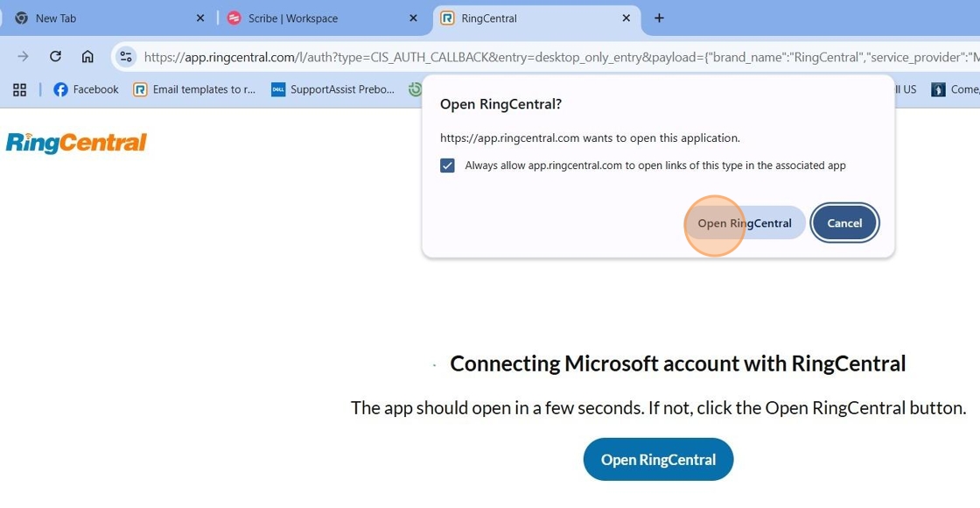Open the Facebook bookmark

[x=87, y=89]
